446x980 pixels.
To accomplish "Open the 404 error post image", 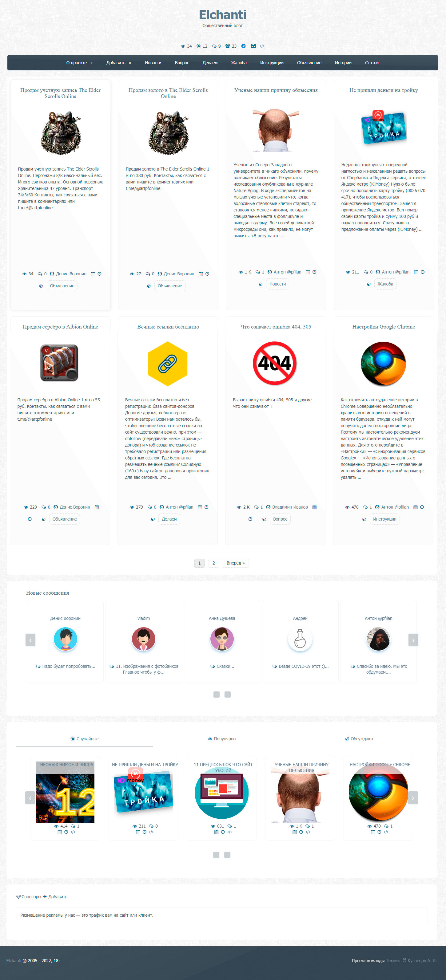I will [275, 363].
